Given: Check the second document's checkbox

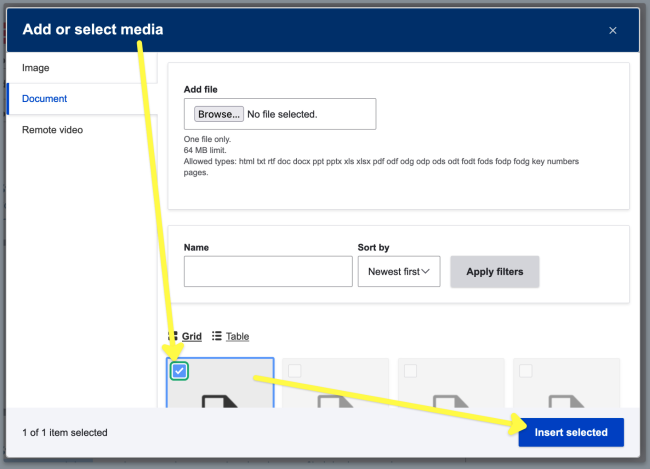Looking at the screenshot, I should coord(294,371).
